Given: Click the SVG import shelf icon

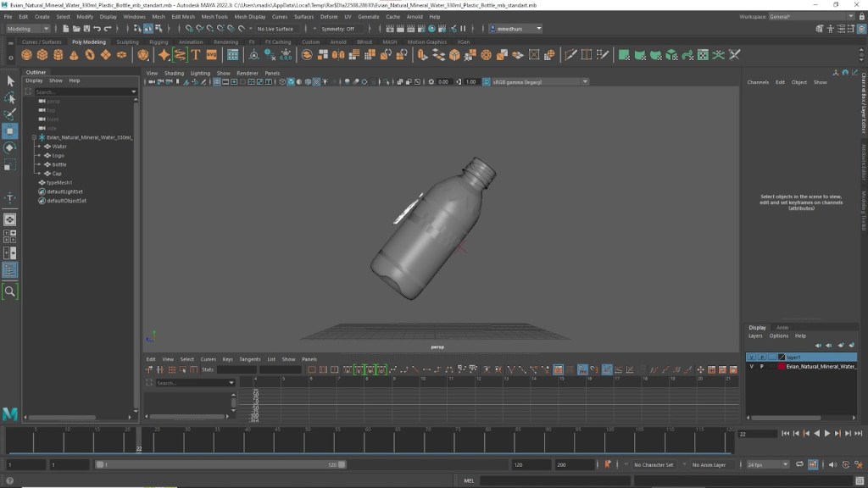Looking at the screenshot, I should [212, 55].
